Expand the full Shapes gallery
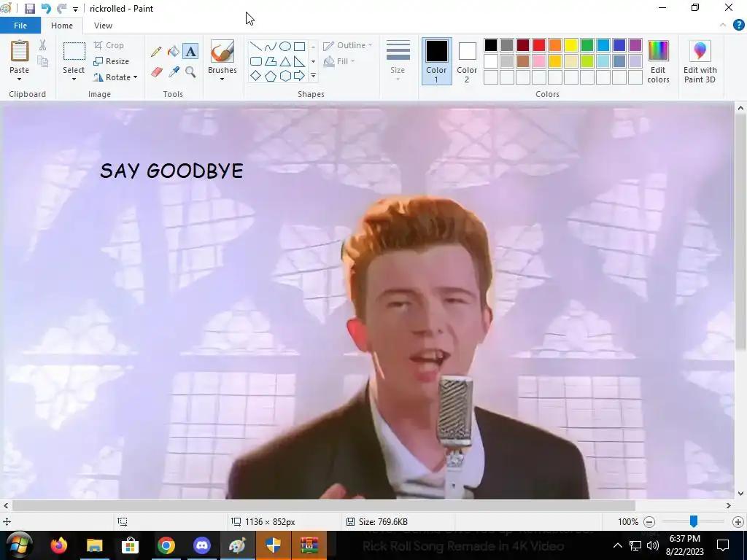Screen dimensions: 747x560 pos(313,76)
